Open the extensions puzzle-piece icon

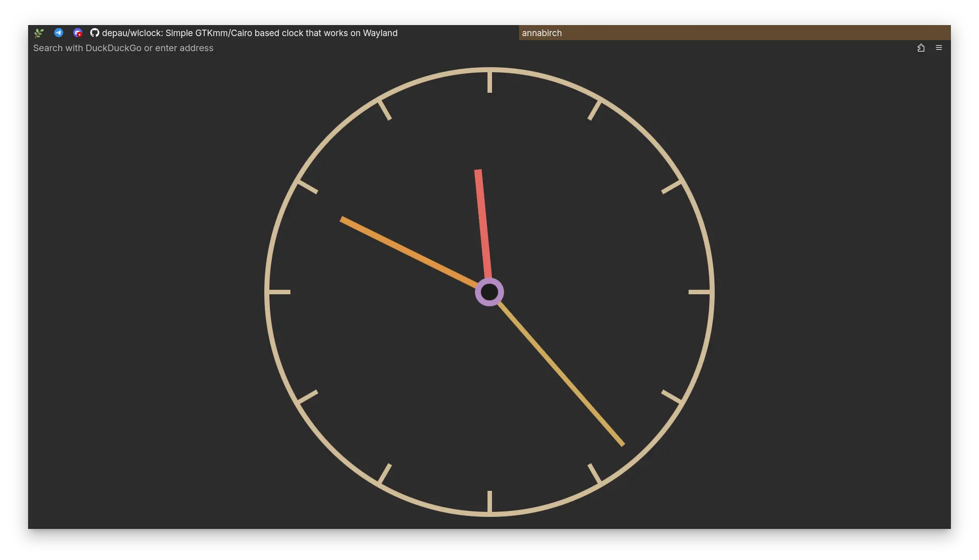[x=921, y=48]
